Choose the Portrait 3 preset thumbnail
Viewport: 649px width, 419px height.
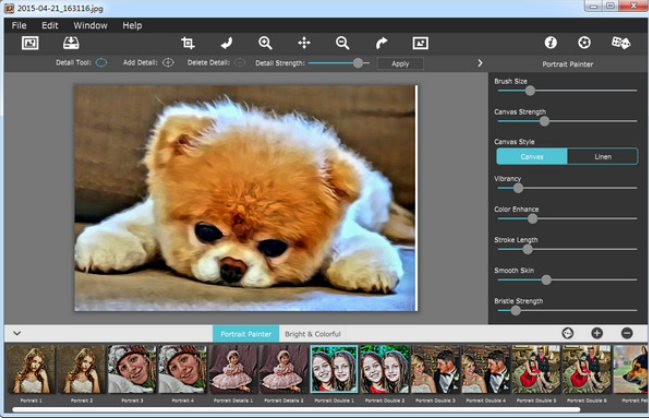132,369
